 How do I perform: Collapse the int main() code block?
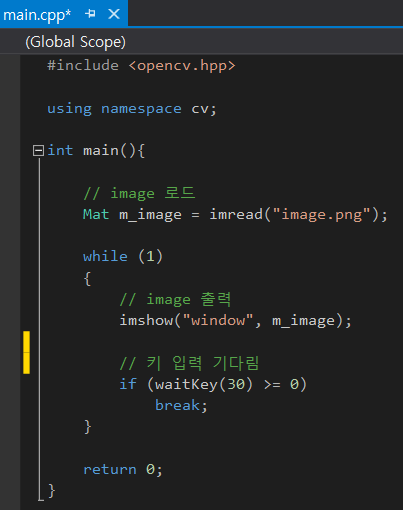(38, 151)
